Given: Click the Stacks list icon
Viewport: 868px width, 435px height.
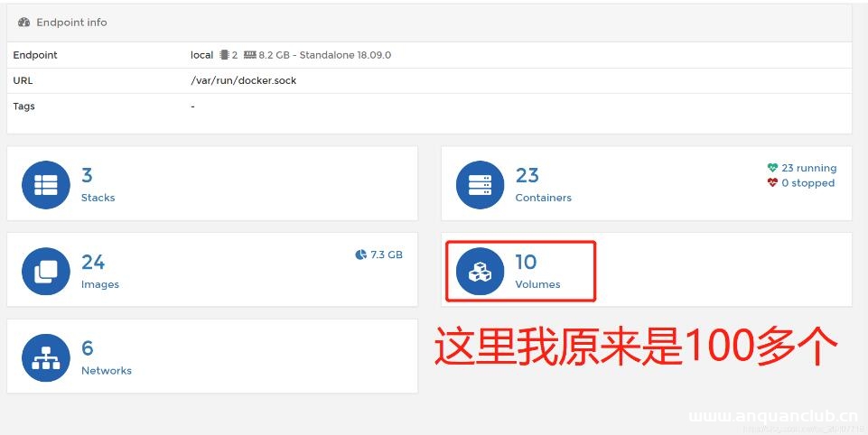Looking at the screenshot, I should pos(46,185).
